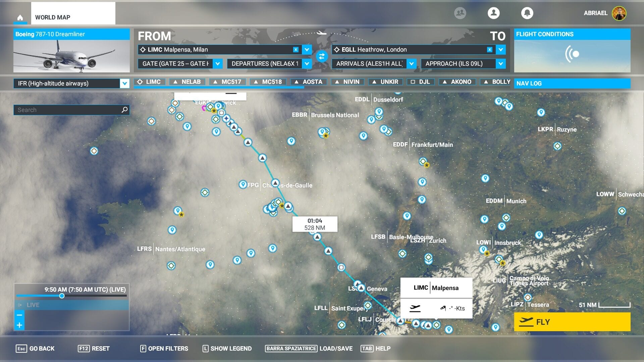Clear the EGLL destination airport field

[489, 49]
